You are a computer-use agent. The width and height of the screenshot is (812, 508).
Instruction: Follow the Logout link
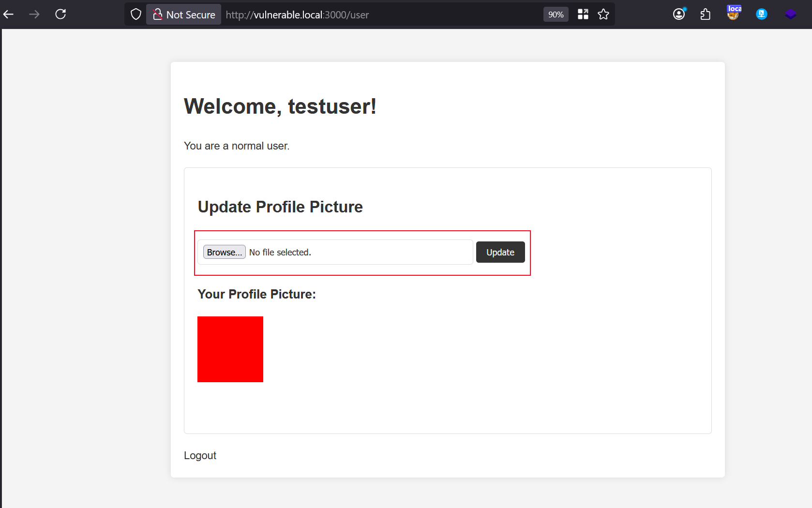point(200,455)
